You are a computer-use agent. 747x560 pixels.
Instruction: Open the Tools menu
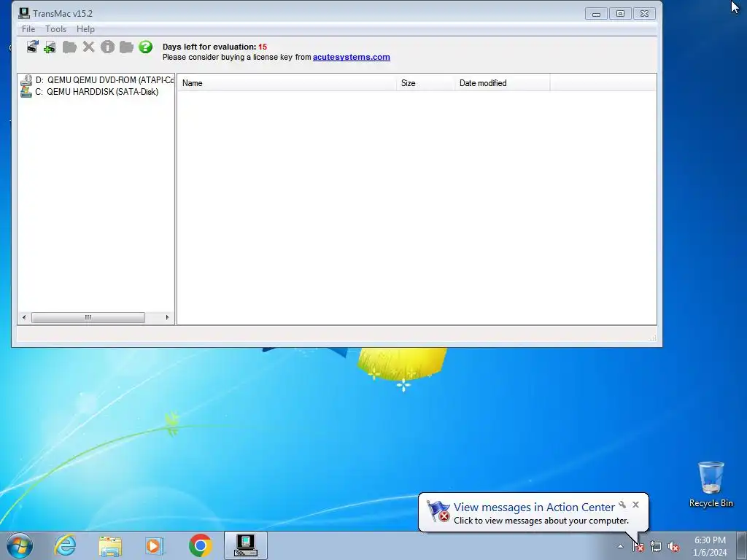pyautogui.click(x=55, y=29)
